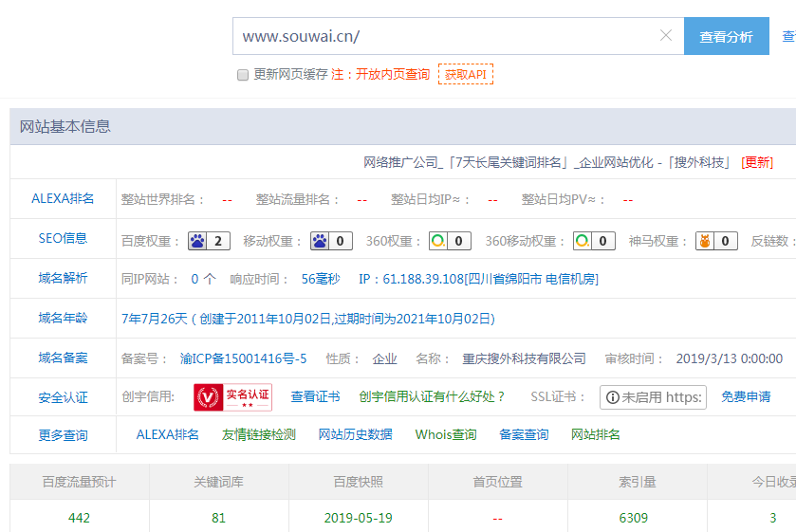Image resolution: width=796 pixels, height=532 pixels.
Task: Click the 360 logo icon next to 360权重
Action: tap(437, 241)
